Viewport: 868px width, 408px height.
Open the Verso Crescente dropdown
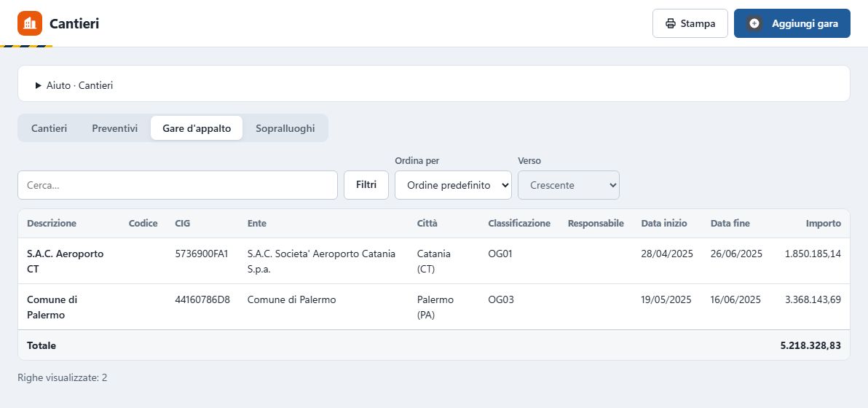click(x=569, y=185)
